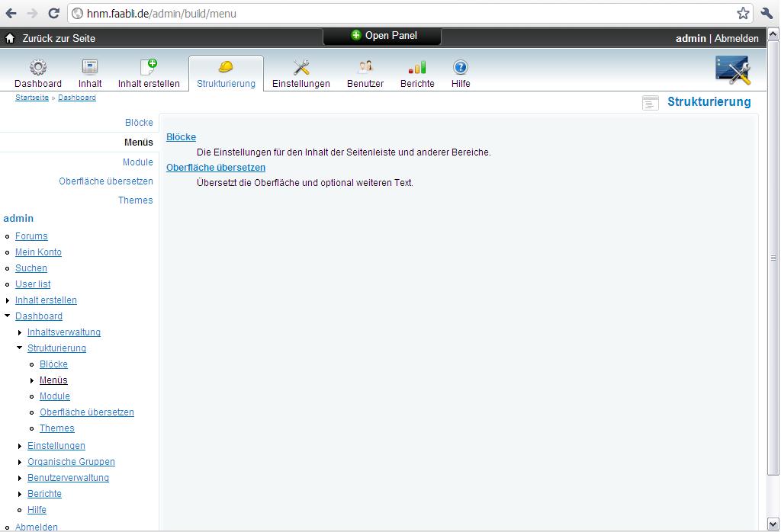Click the Abmelden link at top right
This screenshot has width=781, height=532.
point(736,38)
